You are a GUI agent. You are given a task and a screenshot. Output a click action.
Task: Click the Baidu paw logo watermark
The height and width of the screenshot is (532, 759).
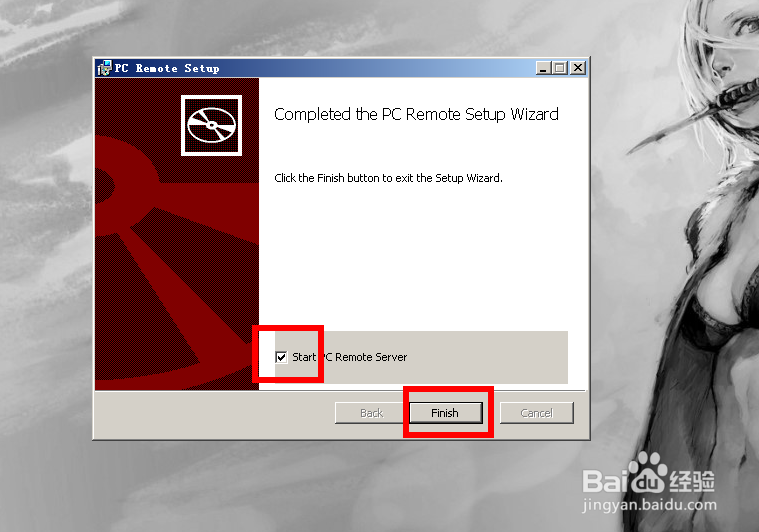point(648,472)
